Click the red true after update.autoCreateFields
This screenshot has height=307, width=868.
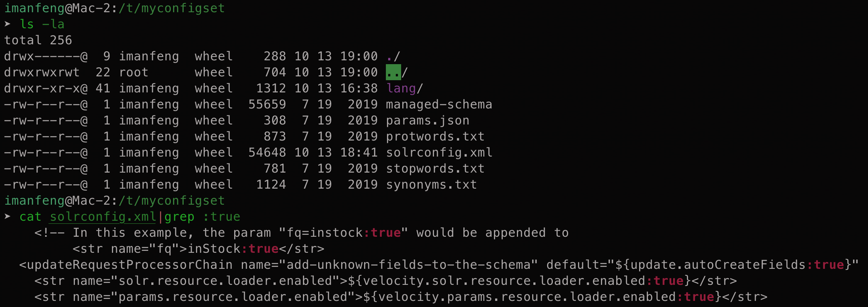coord(829,265)
